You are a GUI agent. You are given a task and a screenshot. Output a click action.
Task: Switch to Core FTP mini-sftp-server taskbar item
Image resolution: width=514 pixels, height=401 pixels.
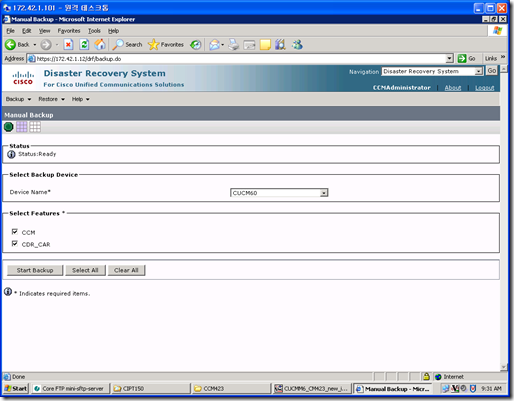pos(70,389)
